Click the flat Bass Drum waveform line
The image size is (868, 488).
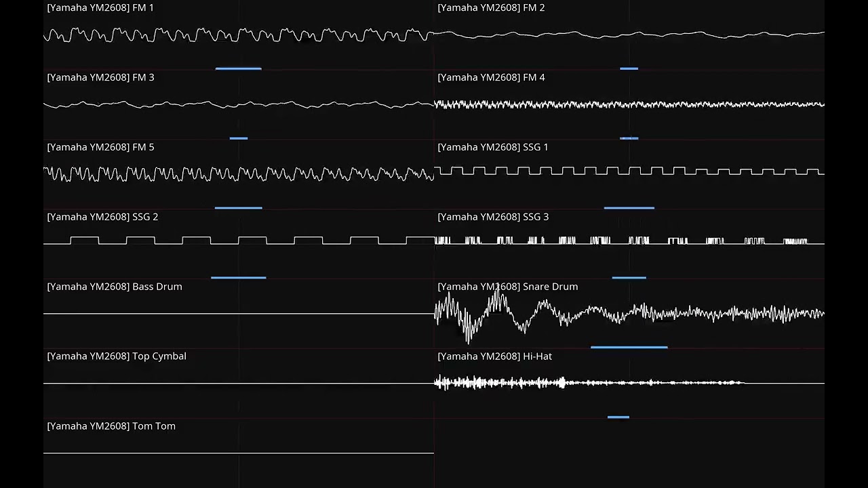pyautogui.click(x=239, y=314)
